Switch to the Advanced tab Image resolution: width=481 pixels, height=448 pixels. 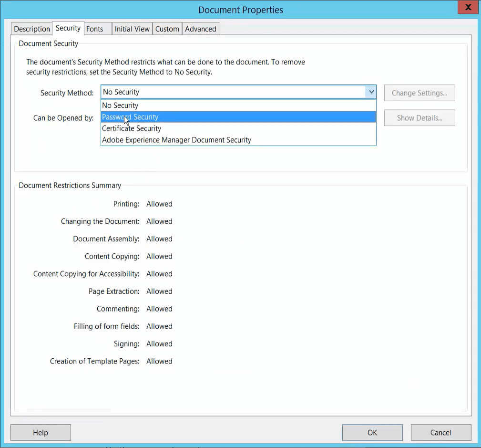[200, 29]
